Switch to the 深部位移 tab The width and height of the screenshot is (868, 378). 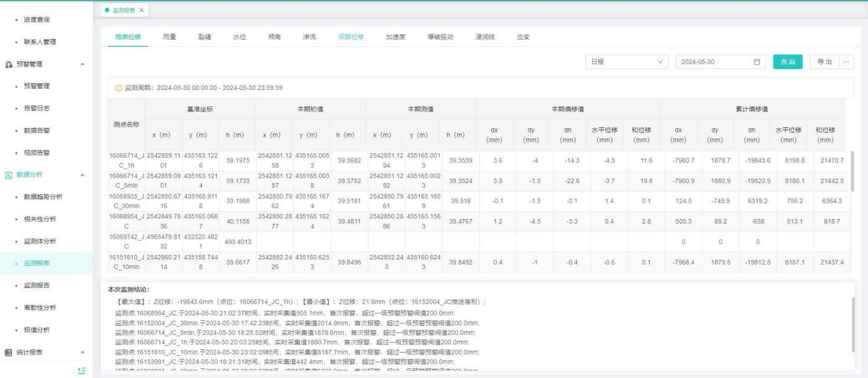tap(351, 36)
